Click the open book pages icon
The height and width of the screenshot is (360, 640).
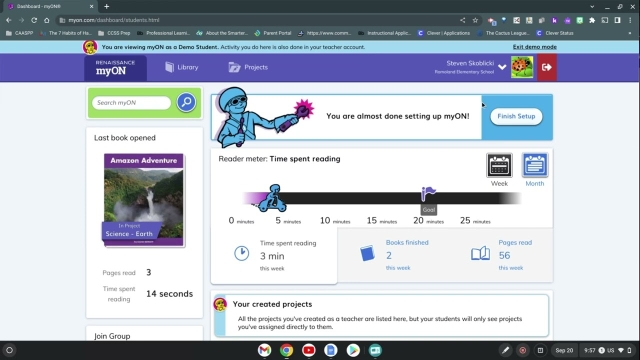pos(480,253)
